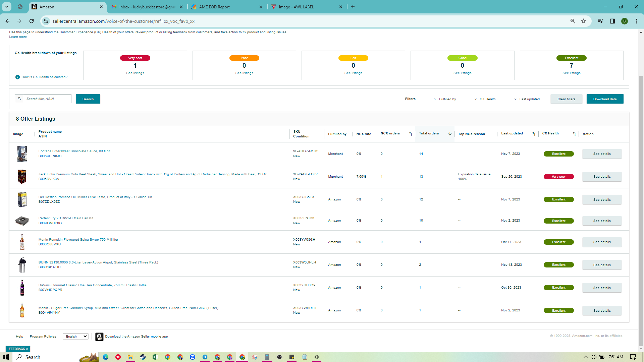This screenshot has height=362, width=644.
Task: Click the magnifier icon in the listing search box
Action: pos(19,99)
